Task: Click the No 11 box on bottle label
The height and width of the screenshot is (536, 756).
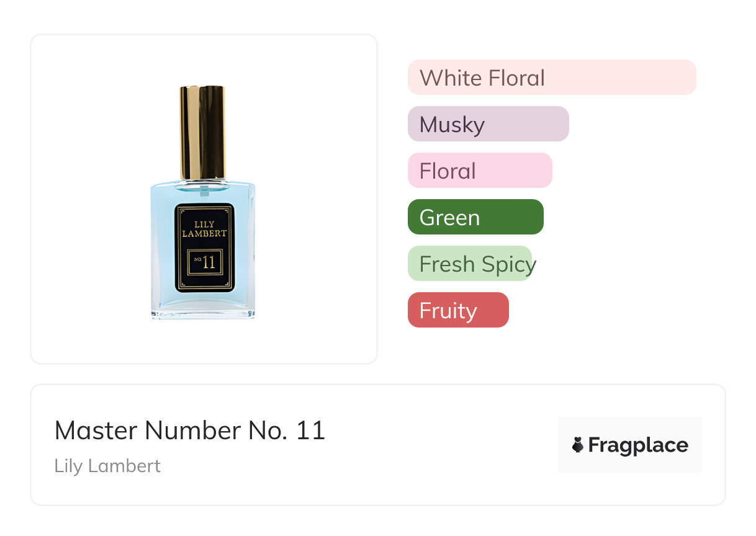Action: click(x=204, y=262)
